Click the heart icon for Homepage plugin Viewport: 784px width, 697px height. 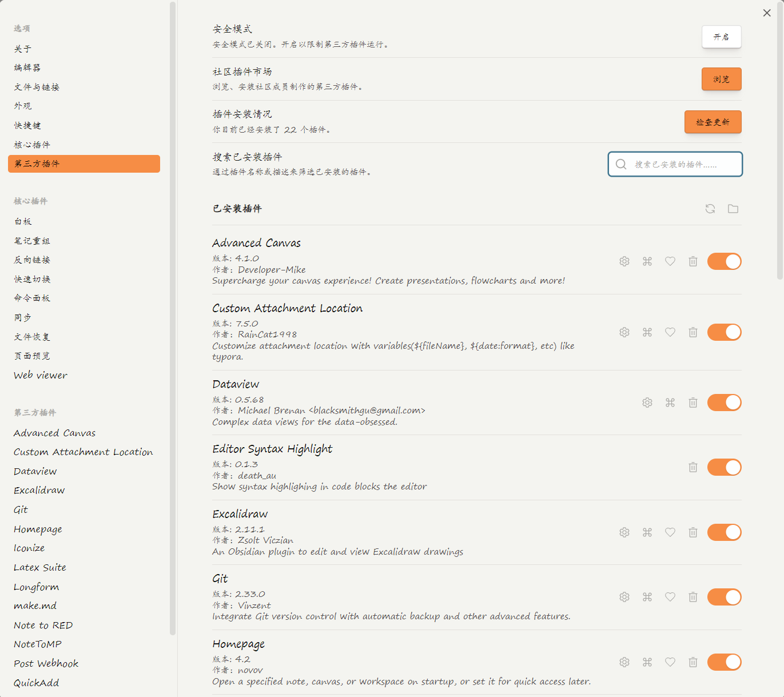pyautogui.click(x=670, y=662)
